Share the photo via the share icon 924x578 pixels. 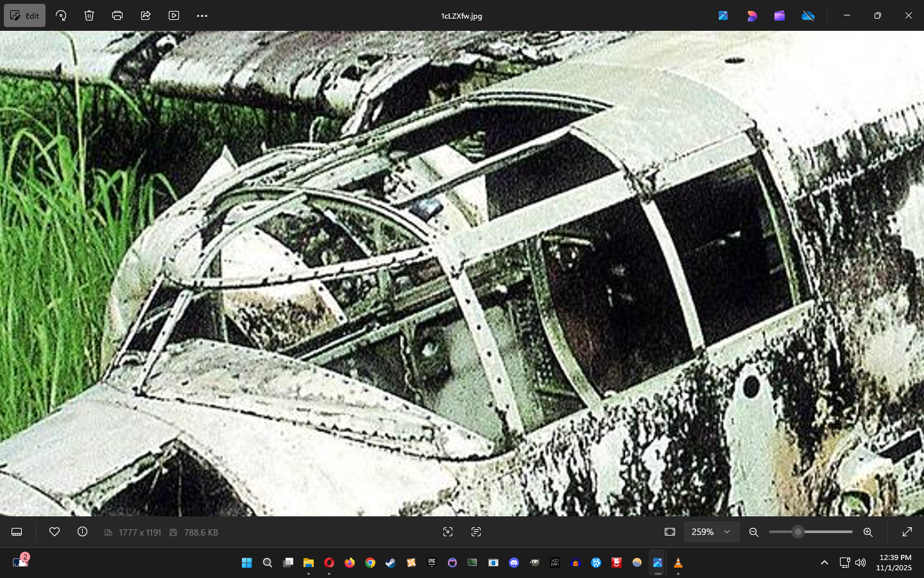[146, 15]
